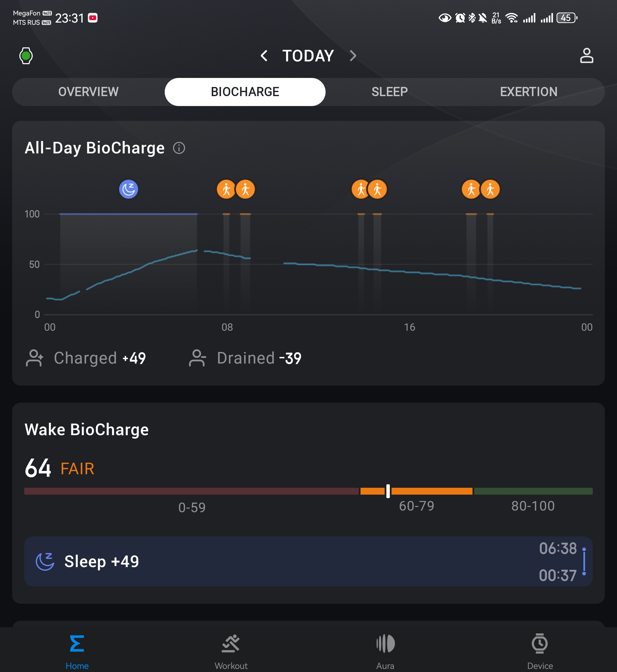617x672 pixels.
Task: Switch to the OVERVIEW tab
Action: (x=88, y=92)
